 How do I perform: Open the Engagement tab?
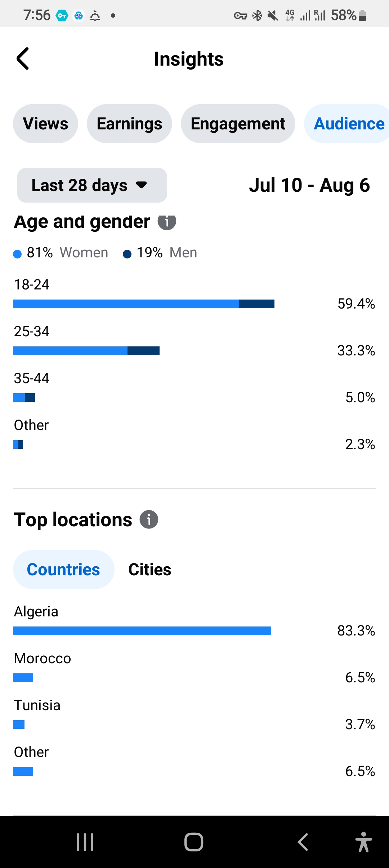point(238,124)
